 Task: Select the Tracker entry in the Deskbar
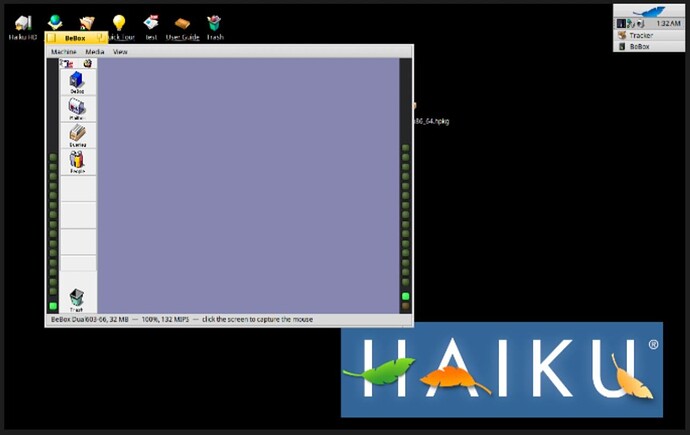(649, 35)
